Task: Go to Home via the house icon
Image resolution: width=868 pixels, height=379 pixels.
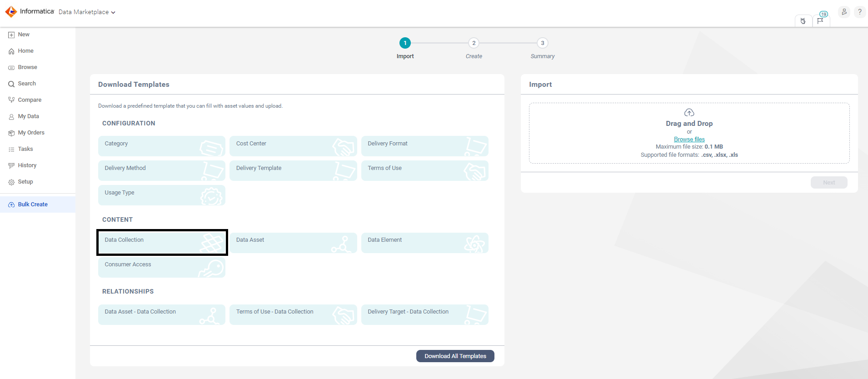Action: (x=11, y=51)
